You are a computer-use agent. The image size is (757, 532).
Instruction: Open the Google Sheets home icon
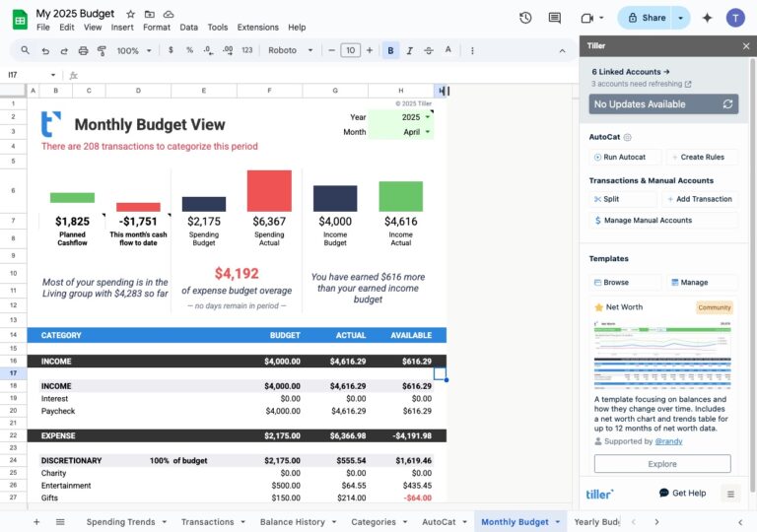pyautogui.click(x=20, y=20)
